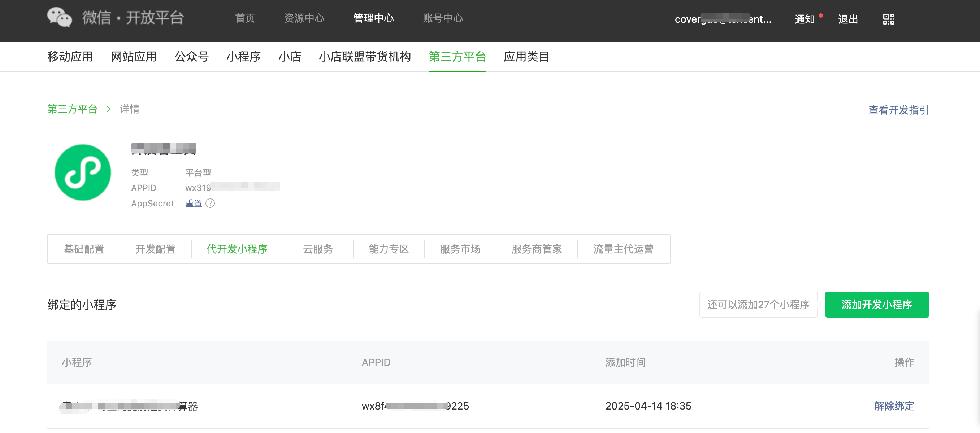This screenshot has height=433, width=980.
Task: Click 退出 to log out
Action: tap(847, 19)
